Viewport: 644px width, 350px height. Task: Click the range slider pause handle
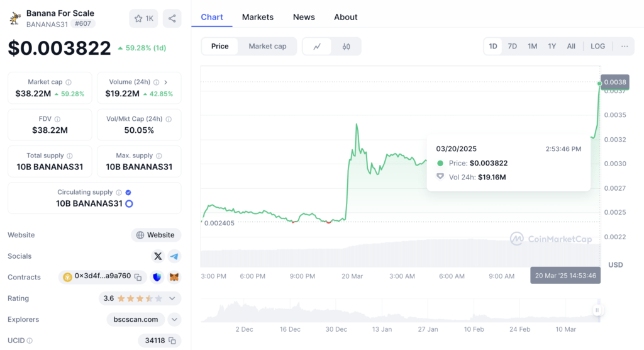[597, 310]
